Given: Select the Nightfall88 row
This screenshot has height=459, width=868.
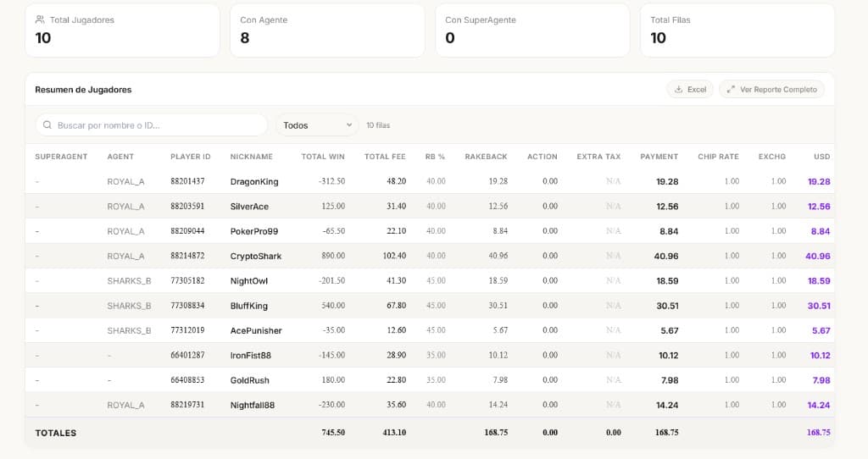Looking at the screenshot, I should click(x=253, y=405).
